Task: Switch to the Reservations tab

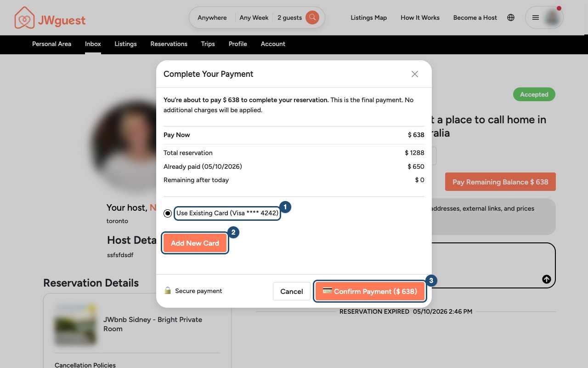Action: point(169,44)
